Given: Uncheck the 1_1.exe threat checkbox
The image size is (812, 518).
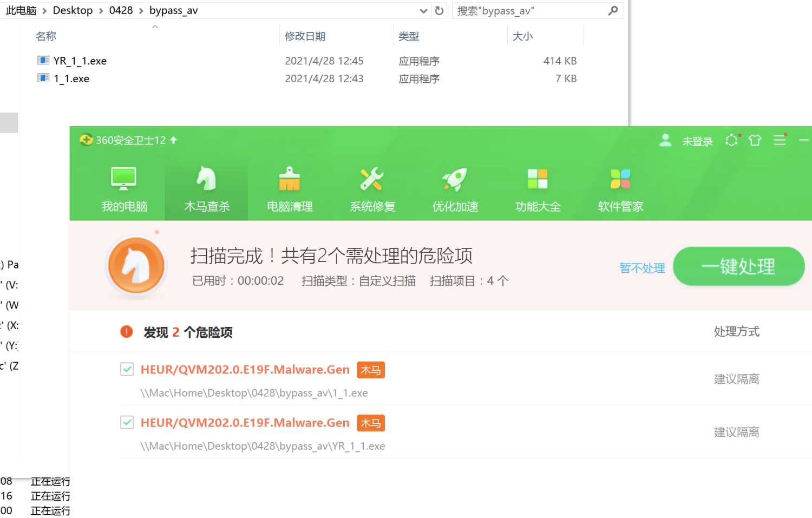Looking at the screenshot, I should point(127,369).
